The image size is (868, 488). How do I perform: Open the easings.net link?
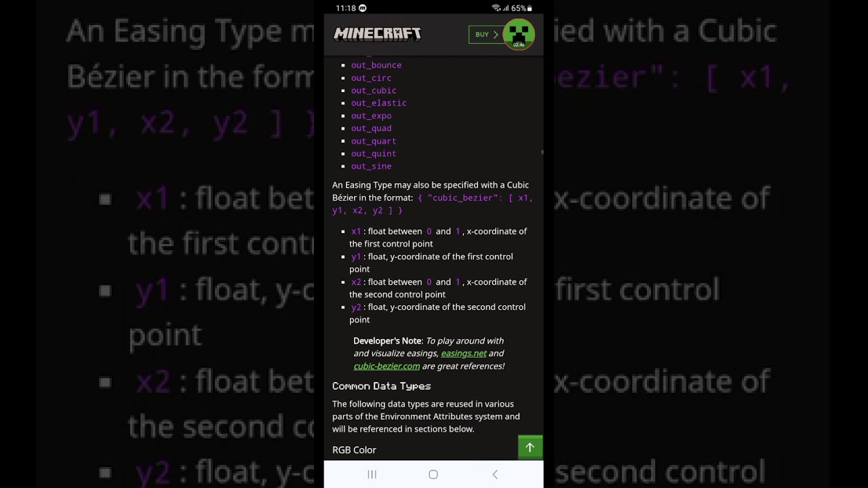click(x=464, y=353)
